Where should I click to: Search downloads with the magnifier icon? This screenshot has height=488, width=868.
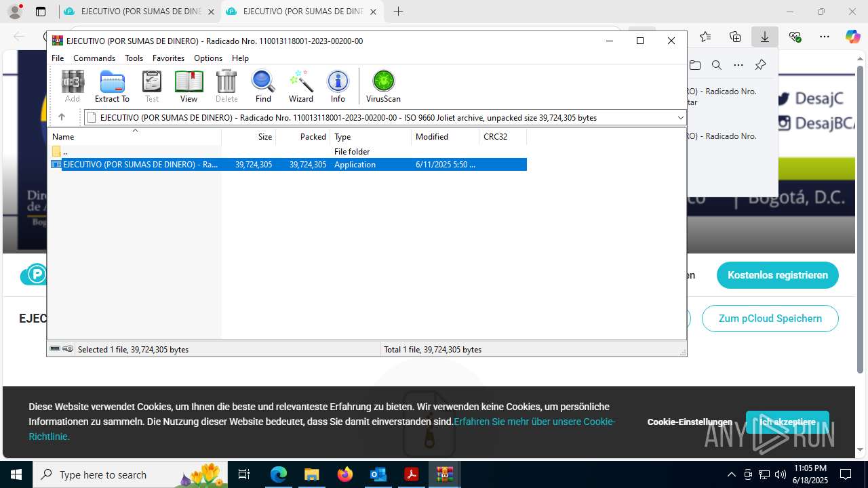coord(716,65)
